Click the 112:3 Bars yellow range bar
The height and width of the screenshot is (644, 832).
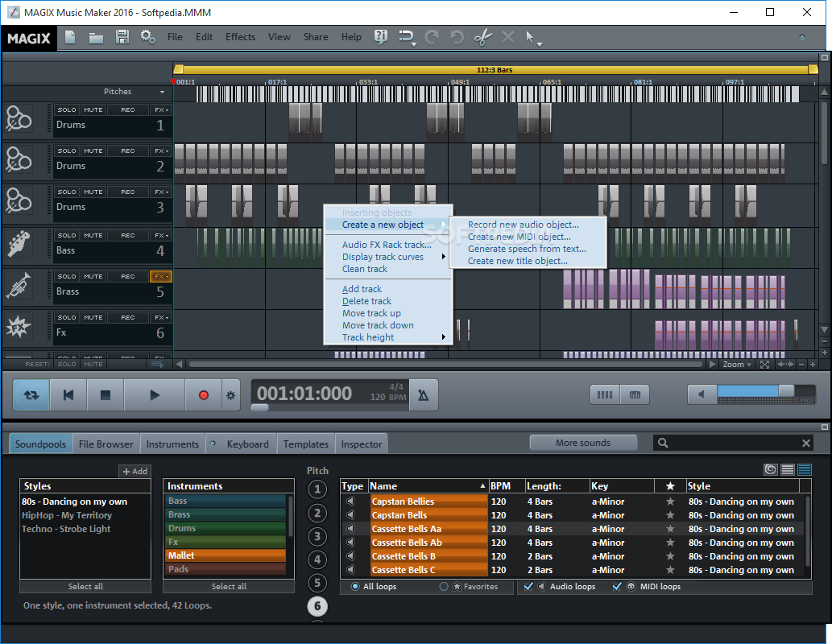[495, 69]
